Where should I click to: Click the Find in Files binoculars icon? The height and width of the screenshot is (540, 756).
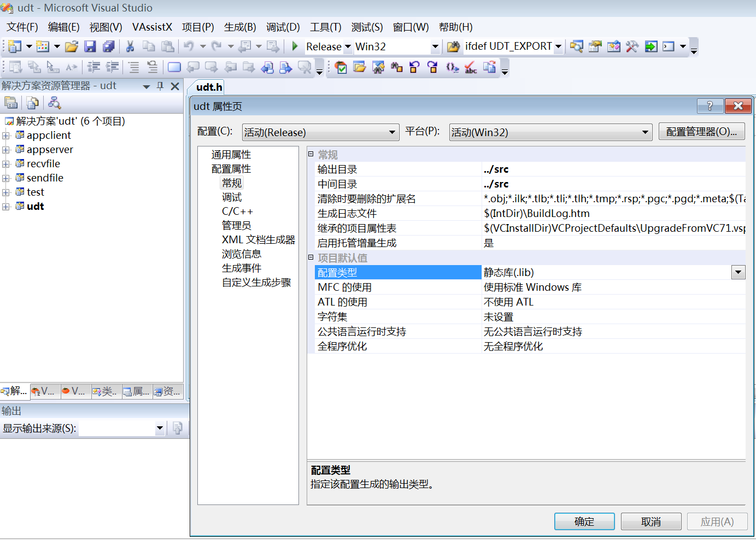[453, 46]
